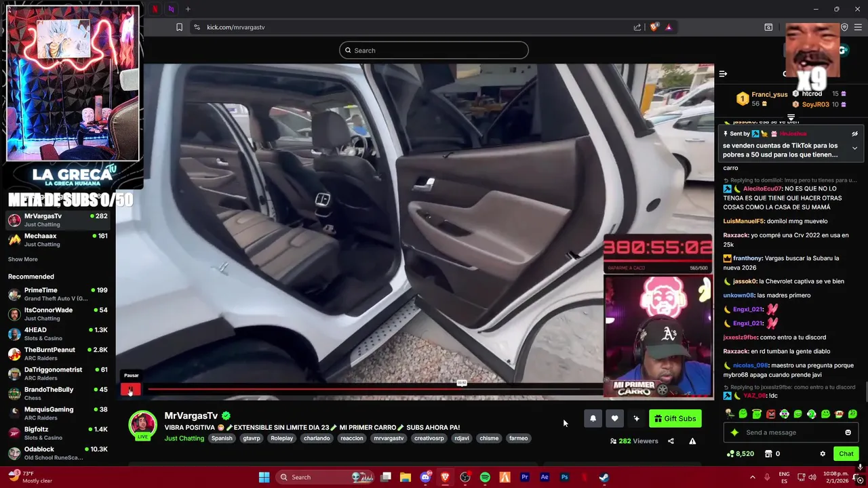Collapse the chat panel using arrow icon
The height and width of the screenshot is (488, 868).
pos(723,74)
